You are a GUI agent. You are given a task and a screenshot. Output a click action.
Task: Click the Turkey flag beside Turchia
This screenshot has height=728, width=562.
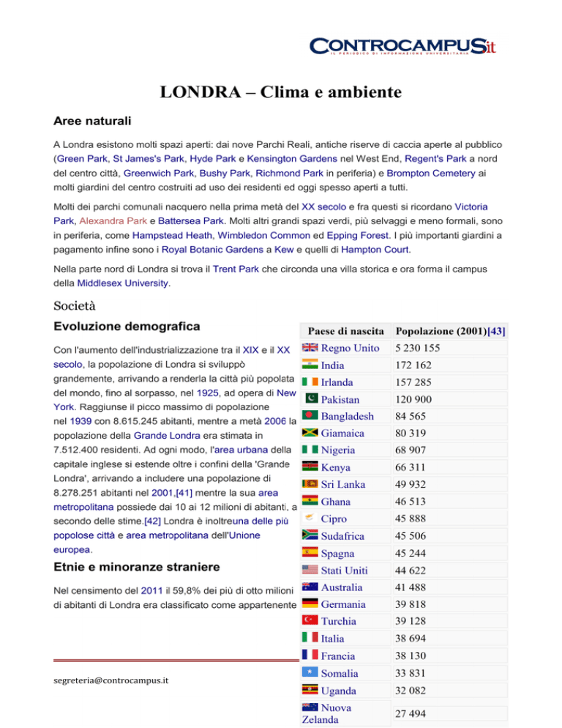pyautogui.click(x=310, y=620)
